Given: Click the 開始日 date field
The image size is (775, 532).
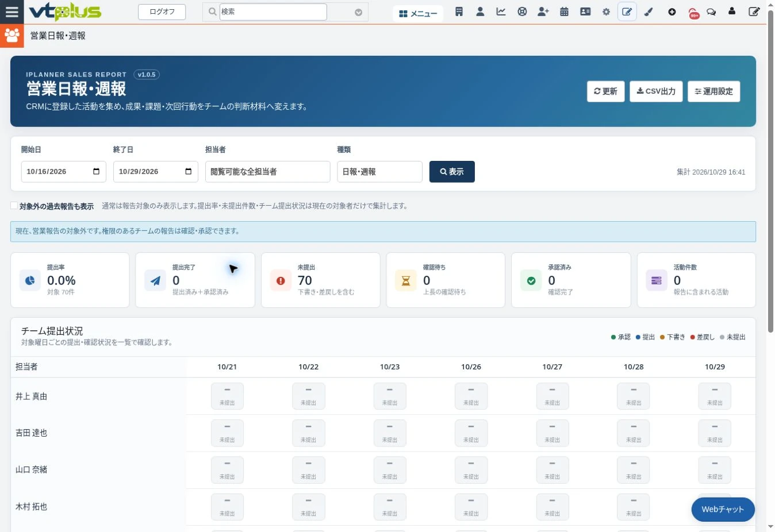Looking at the screenshot, I should coord(63,172).
